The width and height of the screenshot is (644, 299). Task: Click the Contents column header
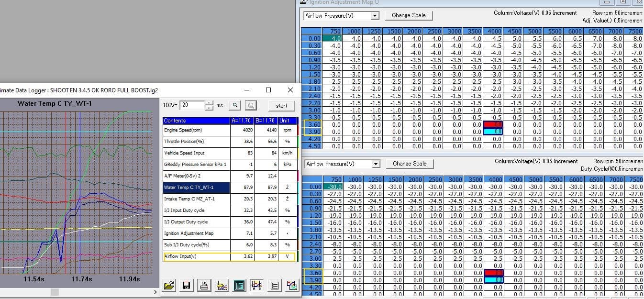point(197,121)
